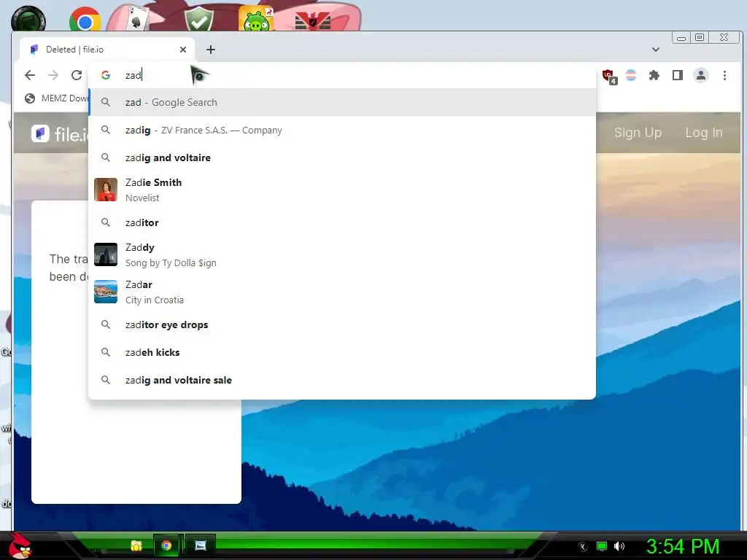Open the MEMZ bookmark in bookmarks bar

tap(57, 98)
